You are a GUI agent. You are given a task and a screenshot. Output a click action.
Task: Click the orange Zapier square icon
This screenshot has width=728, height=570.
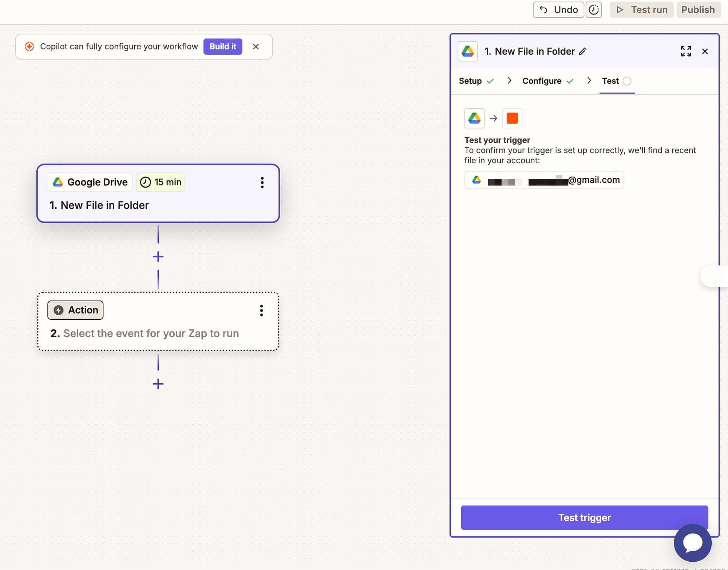coord(512,118)
